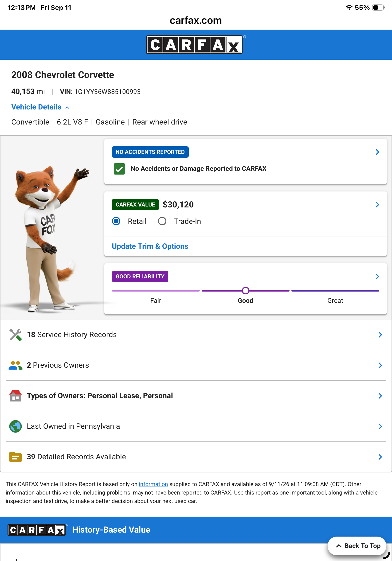Select the Retail value radio button

(x=116, y=221)
